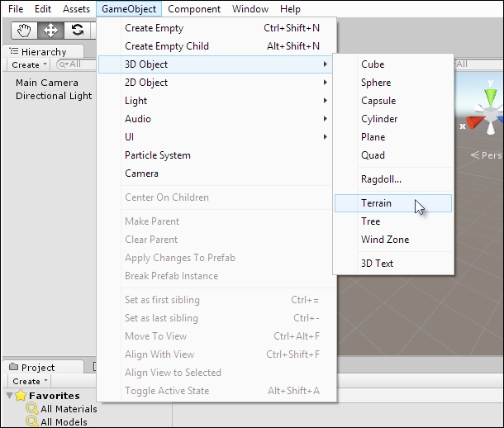
Task: Open the Edit menu
Action: point(43,9)
